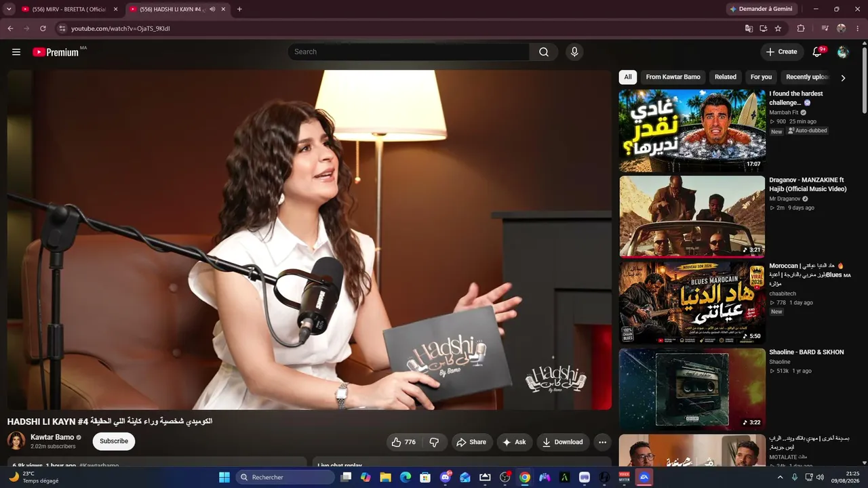This screenshot has height=488, width=868.
Task: Mute the HADSHI LI KAYN tab audio
Action: pos(212,9)
